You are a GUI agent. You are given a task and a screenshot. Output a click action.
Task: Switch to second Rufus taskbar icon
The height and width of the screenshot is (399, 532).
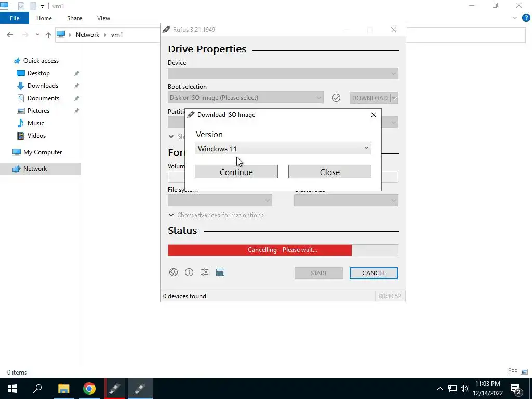point(140,389)
